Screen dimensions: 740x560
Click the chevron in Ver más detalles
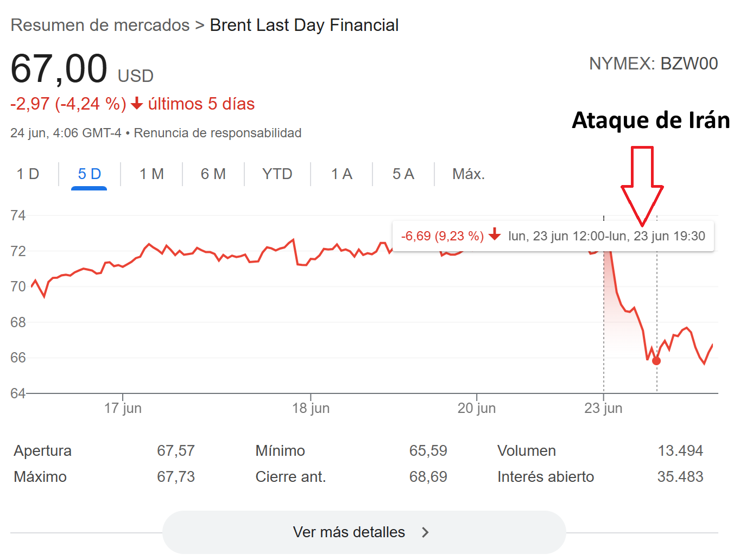click(425, 532)
